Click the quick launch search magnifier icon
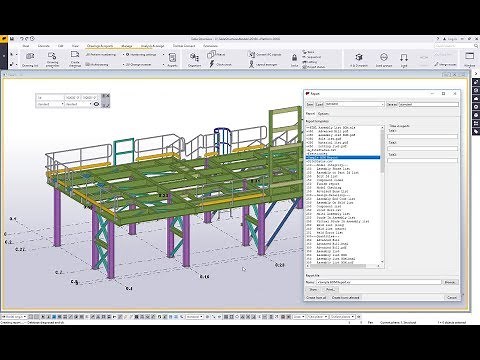This screenshot has height=360, width=480. [x=476, y=46]
